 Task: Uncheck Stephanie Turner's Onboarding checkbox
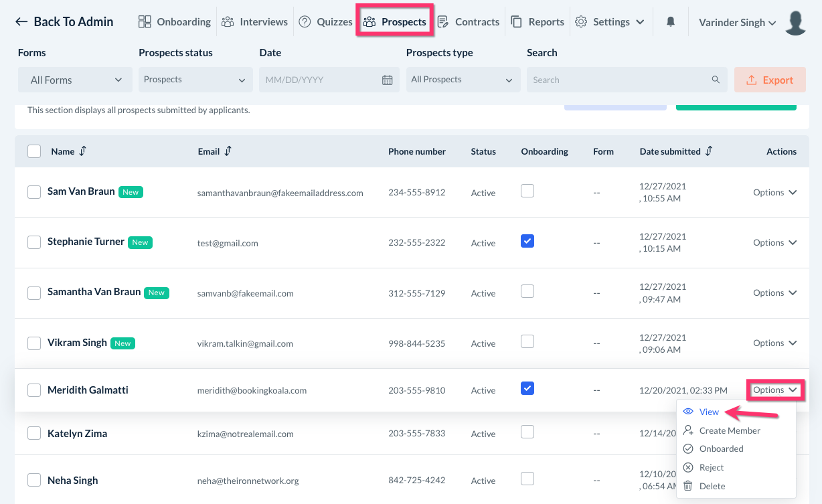527,241
